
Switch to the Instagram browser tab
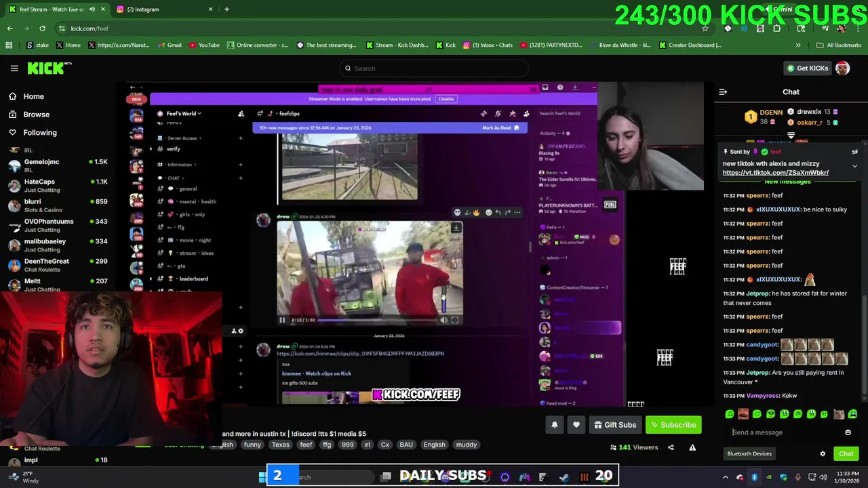click(164, 9)
